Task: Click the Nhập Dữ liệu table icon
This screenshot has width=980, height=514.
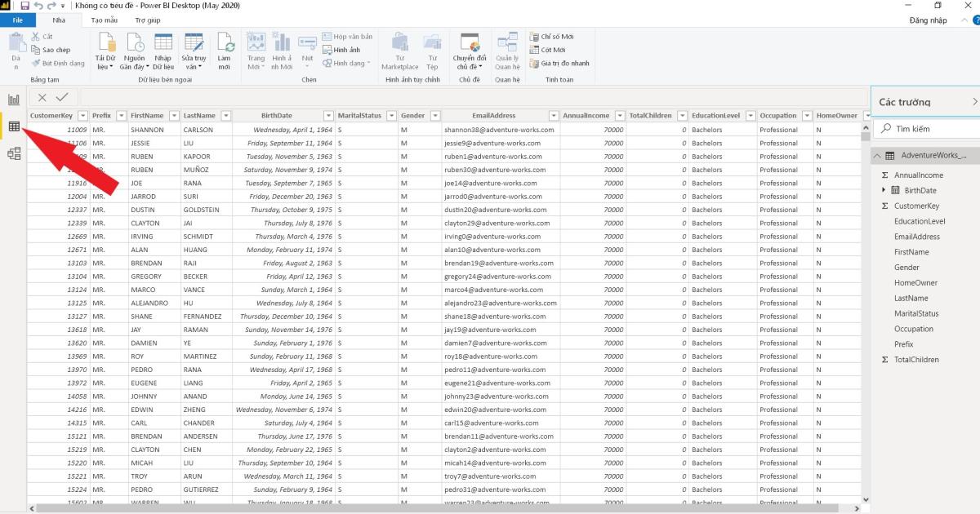Action: click(x=163, y=51)
